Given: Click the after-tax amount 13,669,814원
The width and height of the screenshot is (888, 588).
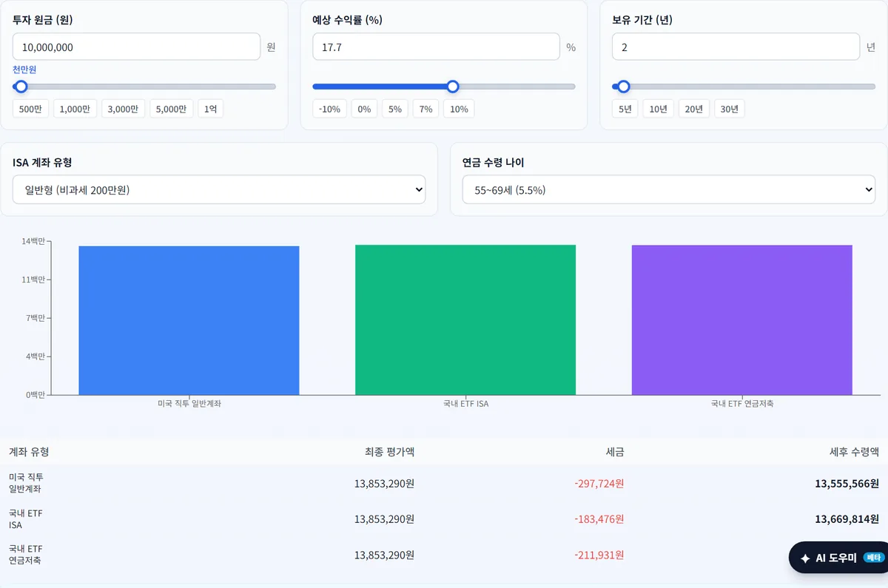Looking at the screenshot, I should [x=847, y=519].
